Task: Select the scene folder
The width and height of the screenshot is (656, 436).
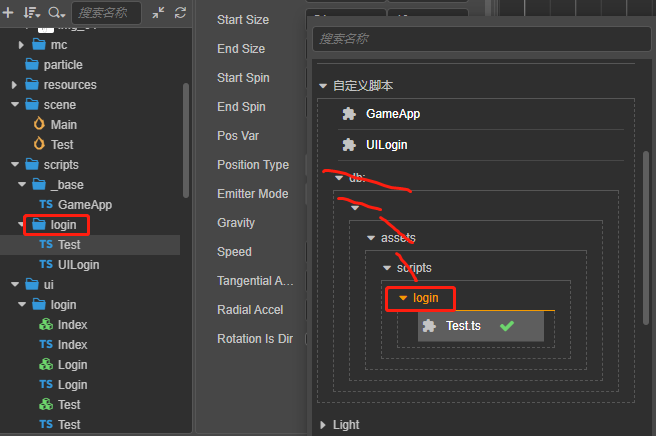Action: tap(51, 105)
